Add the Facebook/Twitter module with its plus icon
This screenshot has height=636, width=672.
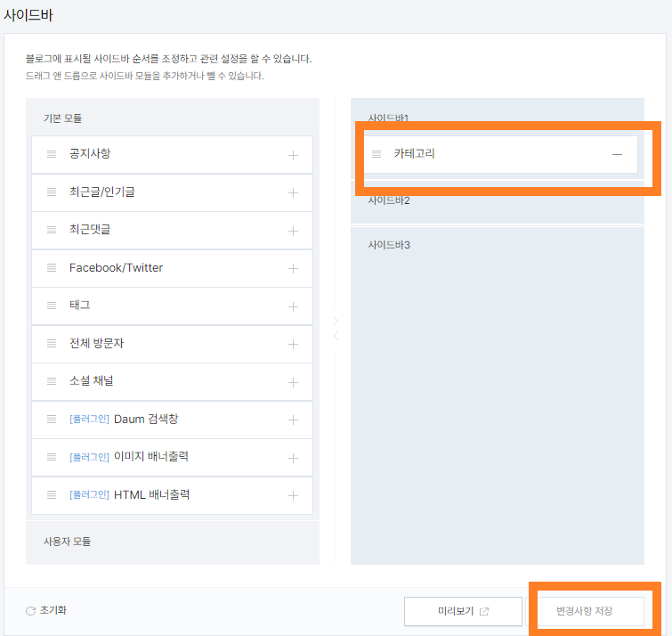293,269
